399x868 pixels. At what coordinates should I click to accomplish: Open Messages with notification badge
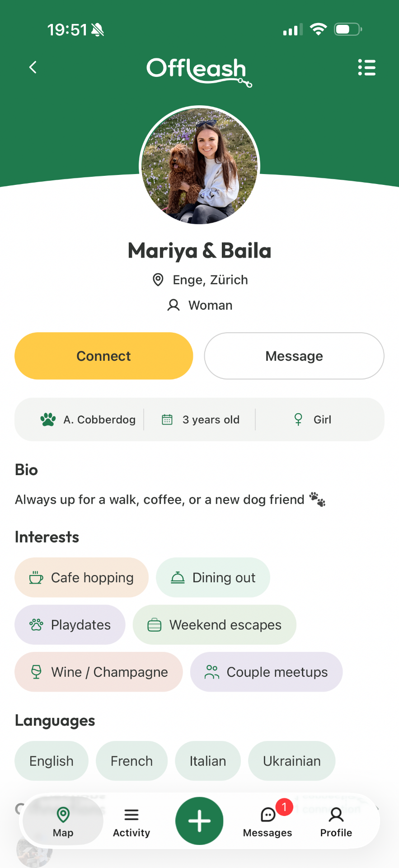tap(268, 821)
